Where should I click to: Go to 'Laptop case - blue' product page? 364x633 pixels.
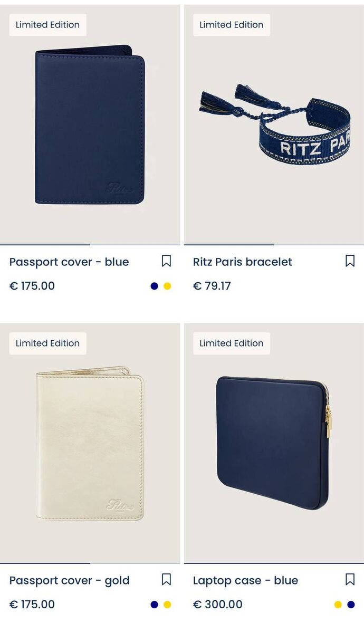(246, 580)
